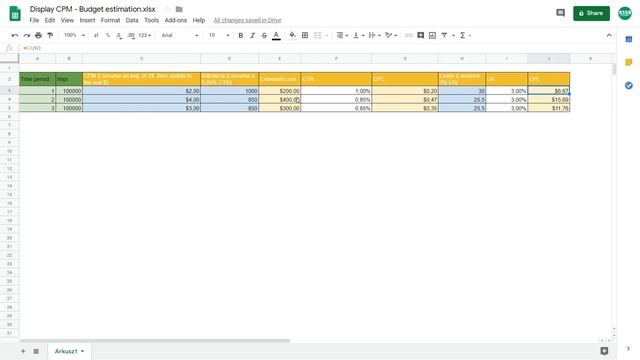Move document with folder icon

[179, 9]
